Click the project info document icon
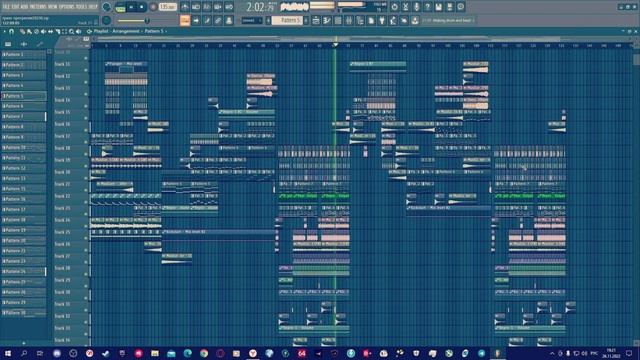 tap(371, 20)
